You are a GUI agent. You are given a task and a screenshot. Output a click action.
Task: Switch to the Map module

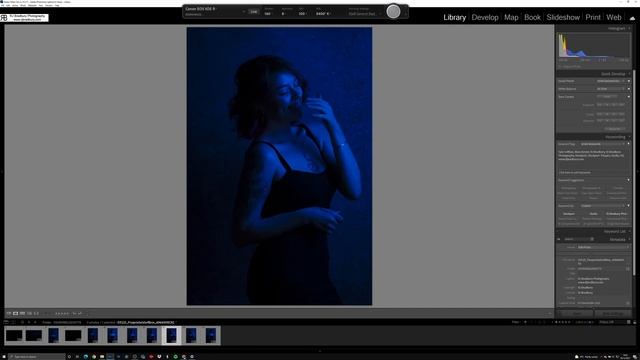point(511,17)
